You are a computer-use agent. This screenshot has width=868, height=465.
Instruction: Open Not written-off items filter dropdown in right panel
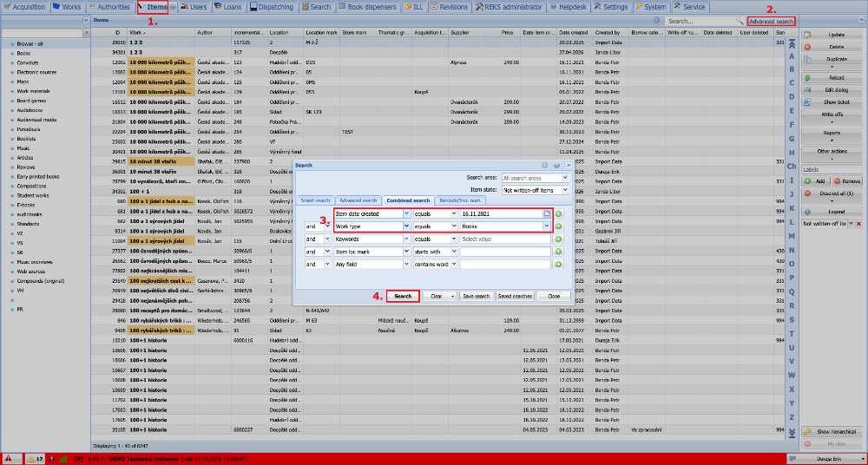tap(852, 223)
